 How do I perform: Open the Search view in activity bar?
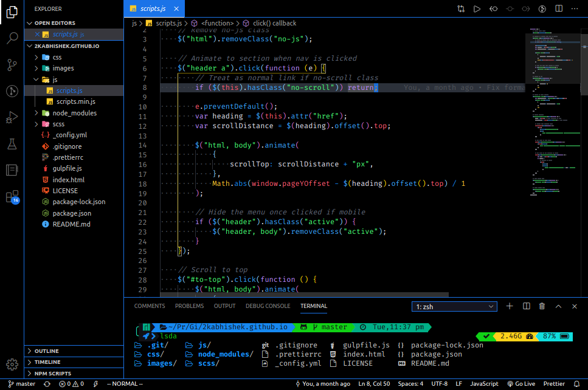[12, 38]
